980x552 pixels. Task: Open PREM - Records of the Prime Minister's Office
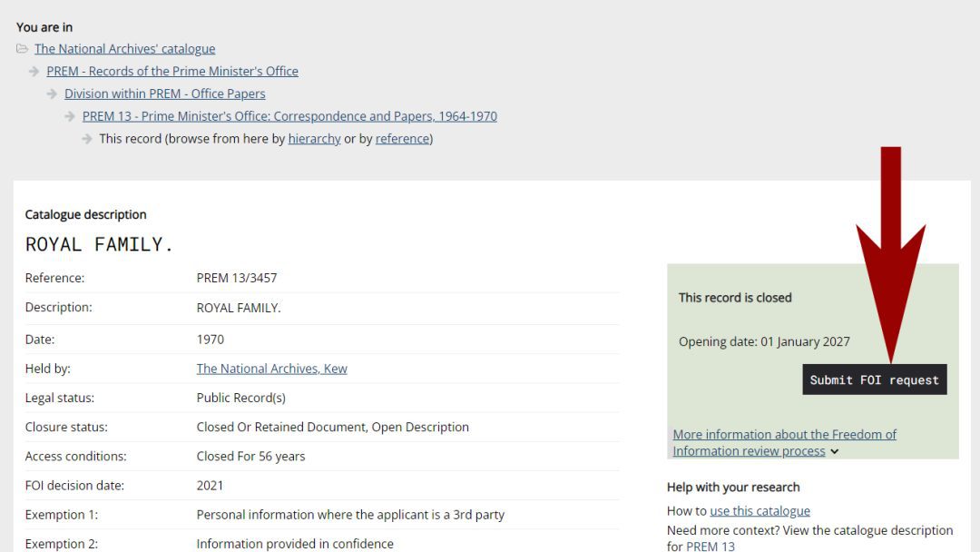tap(171, 71)
